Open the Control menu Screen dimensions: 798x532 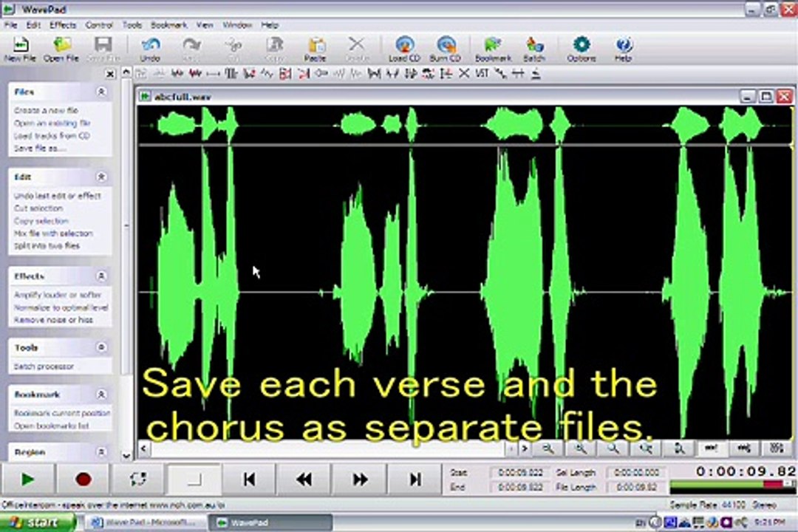point(99,25)
